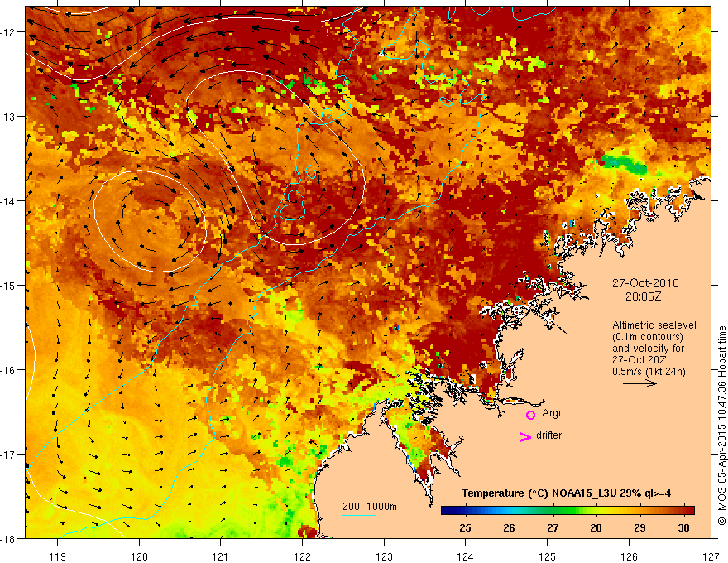
Task: Click the '27-Oct 20Z' text
Action: coord(639,360)
